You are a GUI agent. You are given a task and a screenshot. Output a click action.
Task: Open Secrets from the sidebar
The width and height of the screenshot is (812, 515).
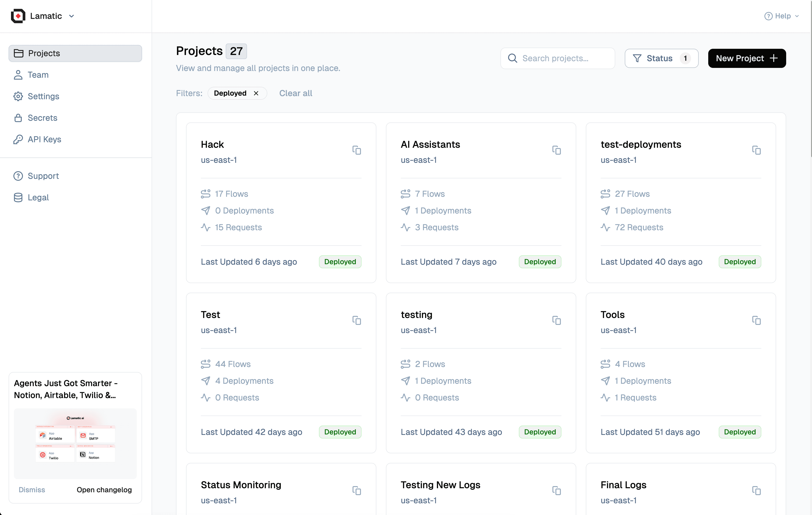pos(42,118)
